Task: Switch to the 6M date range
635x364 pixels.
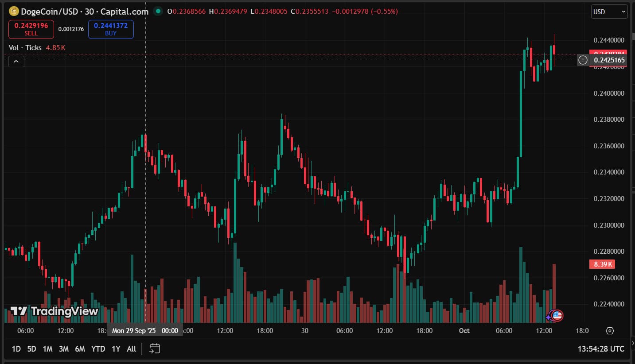Action: pyautogui.click(x=80, y=349)
